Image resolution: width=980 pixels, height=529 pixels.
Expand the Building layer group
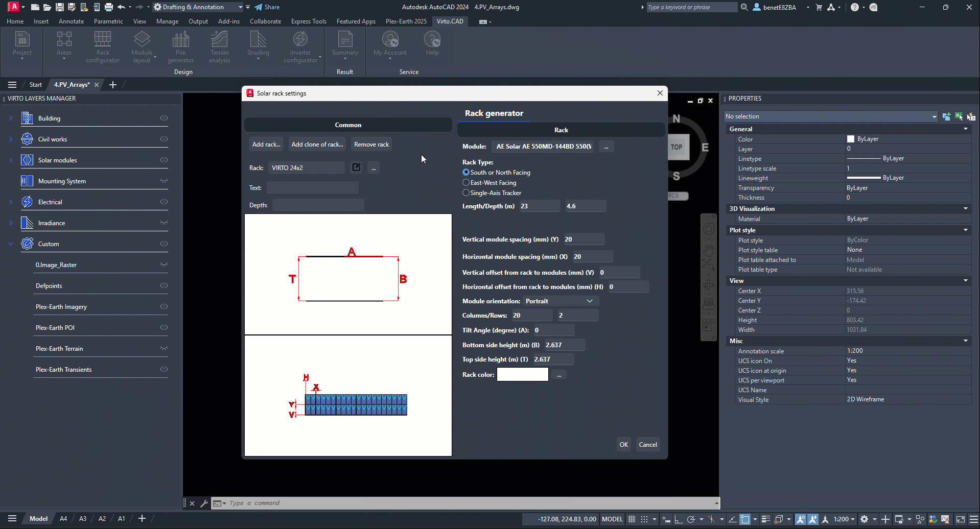(x=11, y=118)
